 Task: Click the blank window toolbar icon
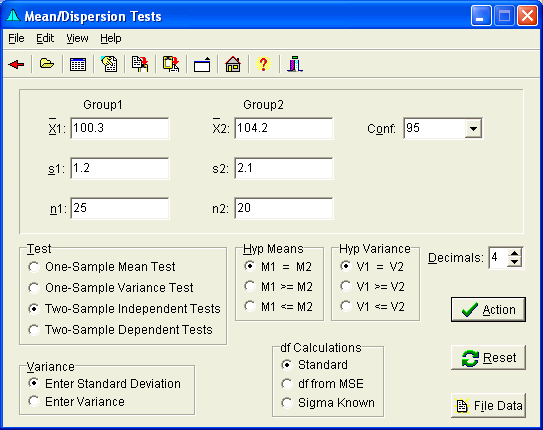[x=202, y=64]
